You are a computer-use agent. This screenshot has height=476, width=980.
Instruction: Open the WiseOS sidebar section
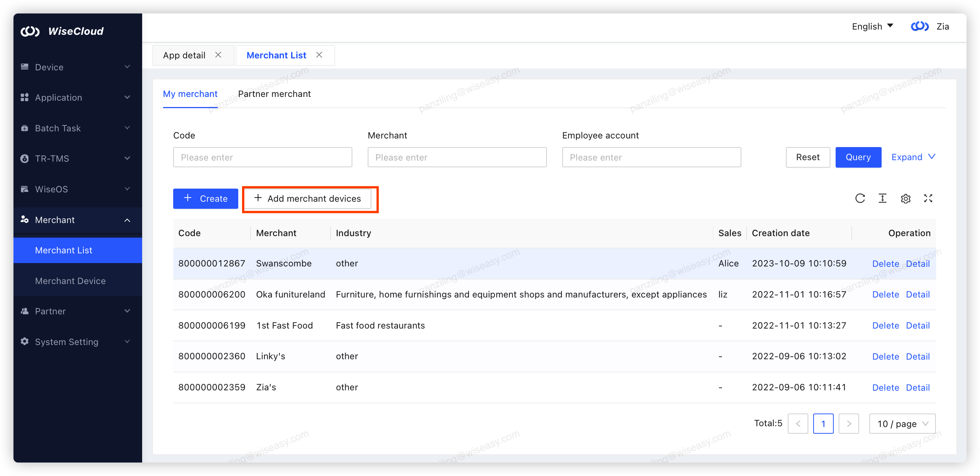pyautogui.click(x=52, y=189)
